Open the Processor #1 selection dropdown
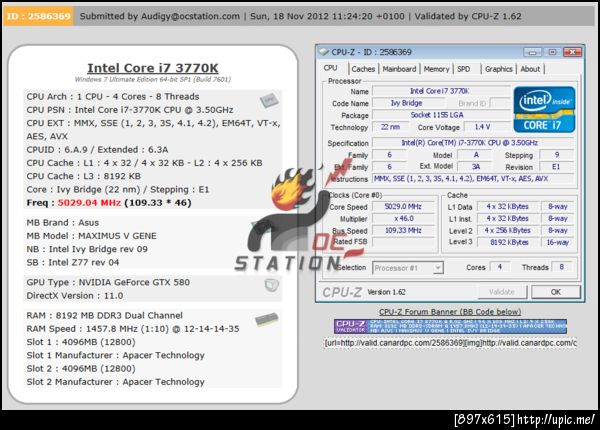This screenshot has height=430, width=600. pos(408,268)
